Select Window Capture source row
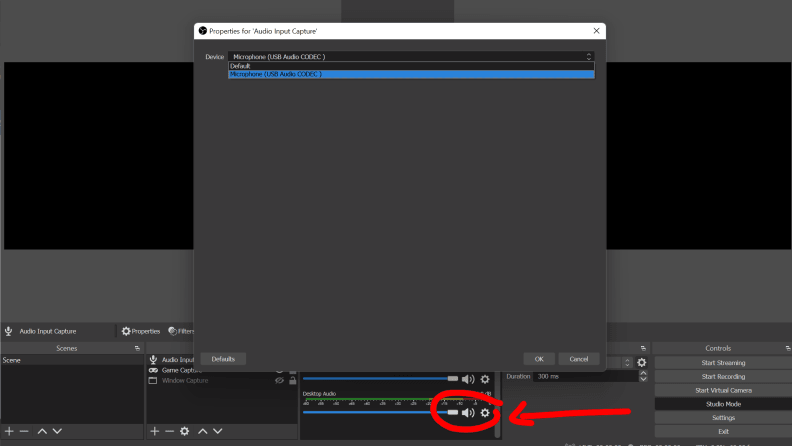 [x=222, y=380]
